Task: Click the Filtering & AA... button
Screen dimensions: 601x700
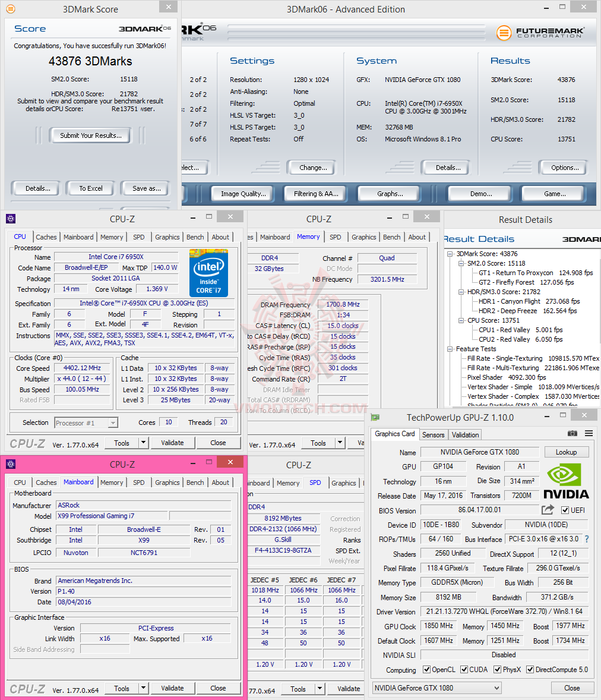Action: click(316, 194)
